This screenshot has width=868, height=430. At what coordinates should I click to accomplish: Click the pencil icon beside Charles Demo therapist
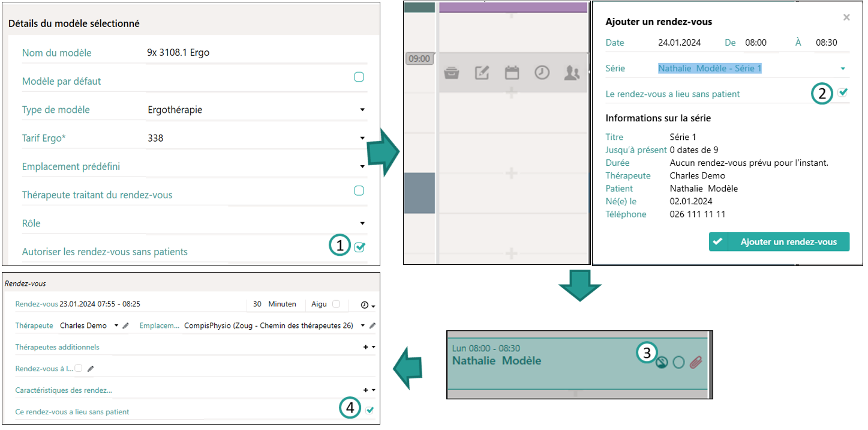[125, 326]
